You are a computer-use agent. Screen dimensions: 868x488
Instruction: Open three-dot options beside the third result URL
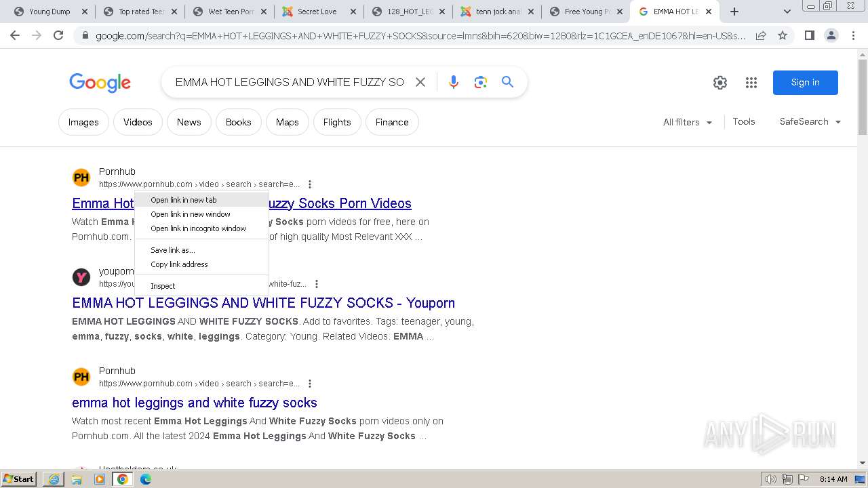tap(310, 384)
